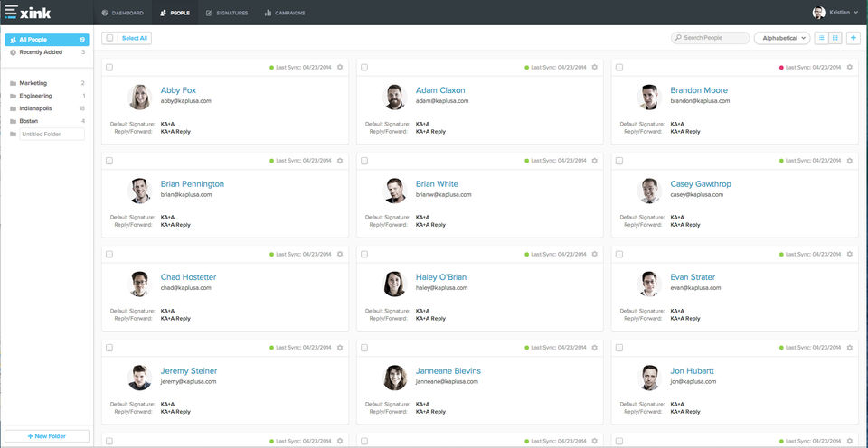Check the Abby Fox card checkbox
Screen dimensions: 868x448
(x=109, y=68)
